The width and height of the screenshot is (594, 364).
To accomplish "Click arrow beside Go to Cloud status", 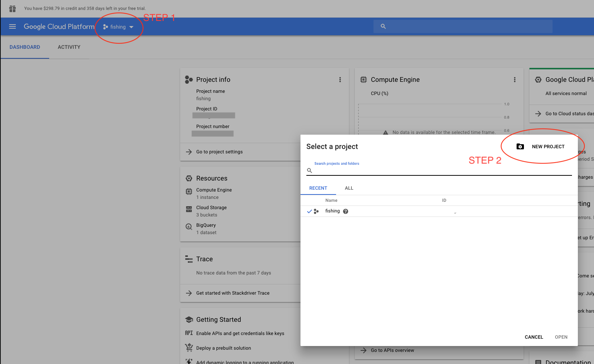I will [538, 114].
